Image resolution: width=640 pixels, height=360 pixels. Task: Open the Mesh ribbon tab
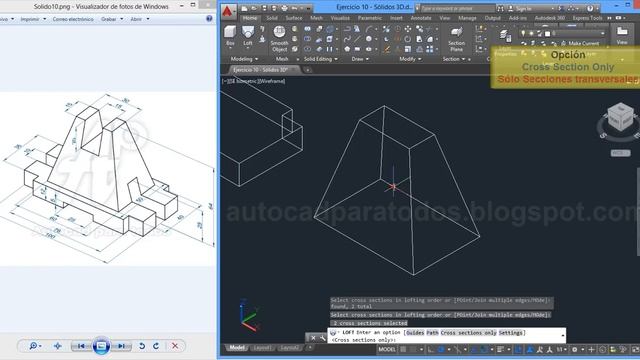pyautogui.click(x=316, y=18)
